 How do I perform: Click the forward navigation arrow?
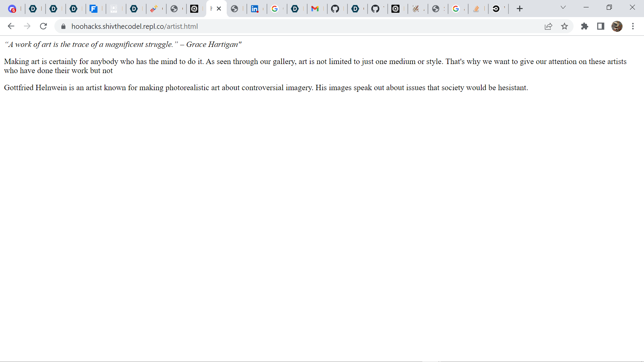pos(27,26)
